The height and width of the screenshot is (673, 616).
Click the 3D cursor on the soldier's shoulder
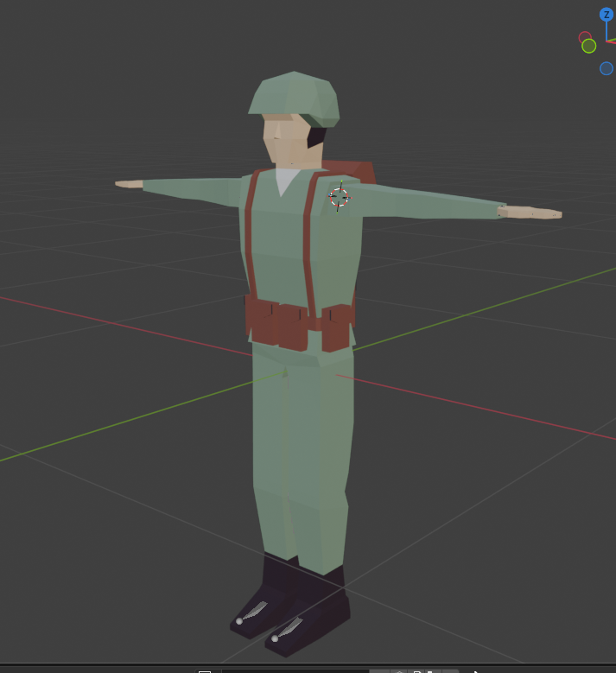click(x=340, y=197)
